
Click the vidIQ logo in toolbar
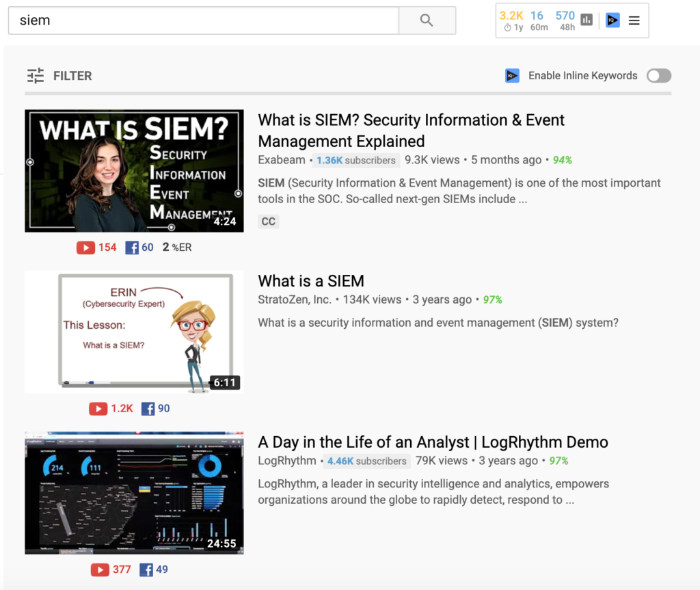pyautogui.click(x=612, y=20)
